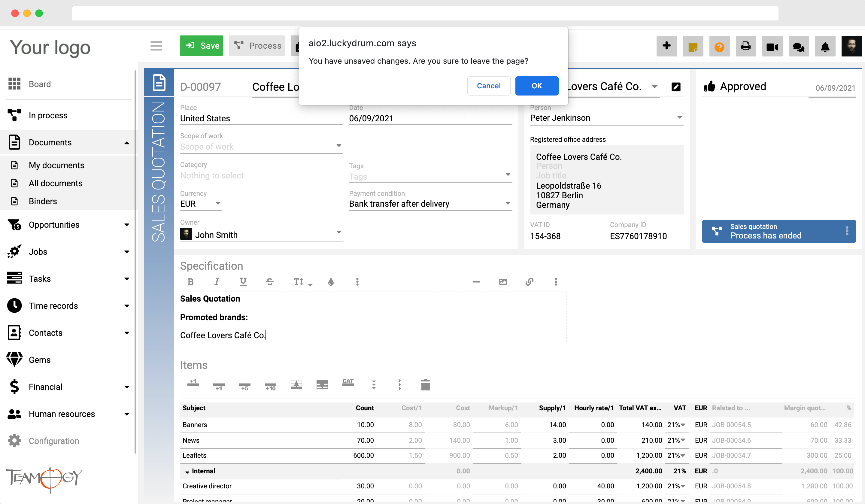Insert a CAT category row
The width and height of the screenshot is (865, 504).
tap(348, 383)
